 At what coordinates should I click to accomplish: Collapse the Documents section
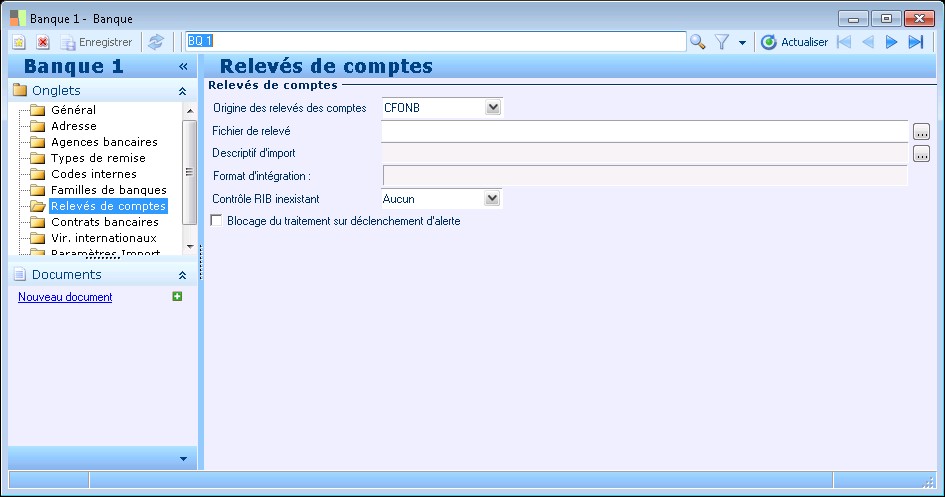click(x=182, y=275)
